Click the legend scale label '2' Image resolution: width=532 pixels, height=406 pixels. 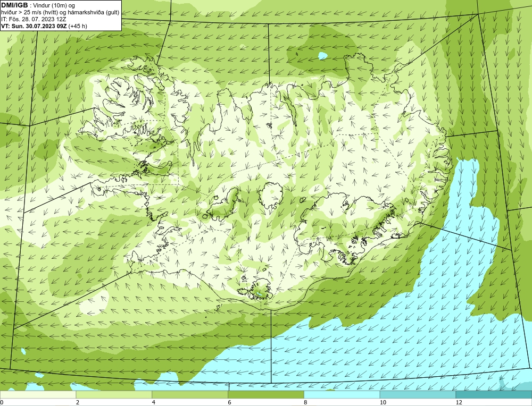point(78,402)
